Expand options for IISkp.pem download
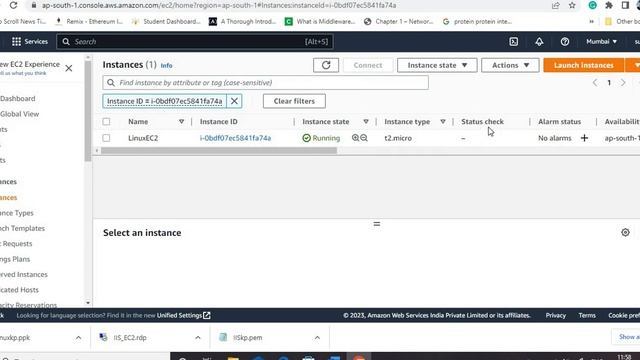The width and height of the screenshot is (640, 360). [x=317, y=338]
